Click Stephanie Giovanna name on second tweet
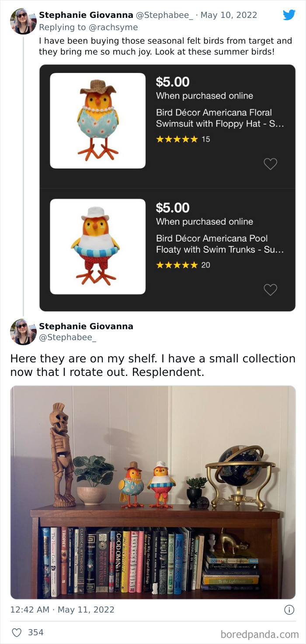The image size is (306, 644). pos(86,326)
